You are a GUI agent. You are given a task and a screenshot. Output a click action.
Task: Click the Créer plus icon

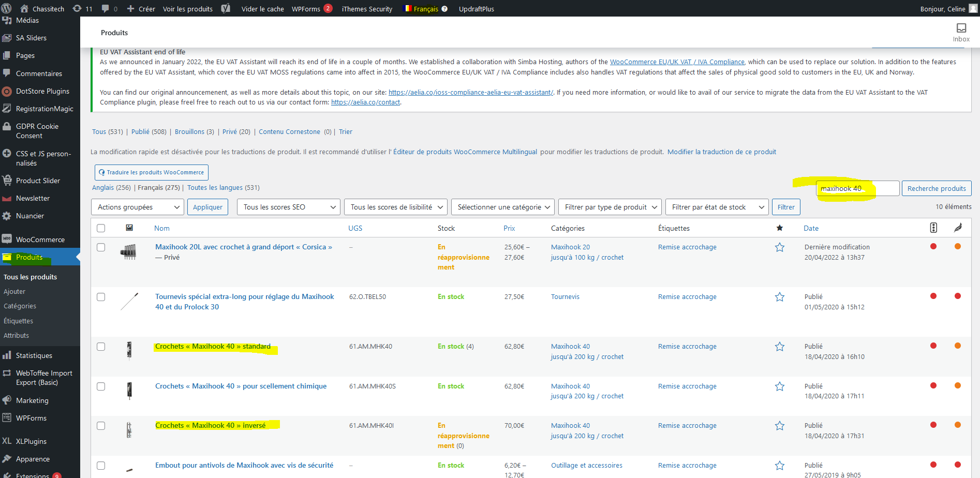[x=130, y=9]
